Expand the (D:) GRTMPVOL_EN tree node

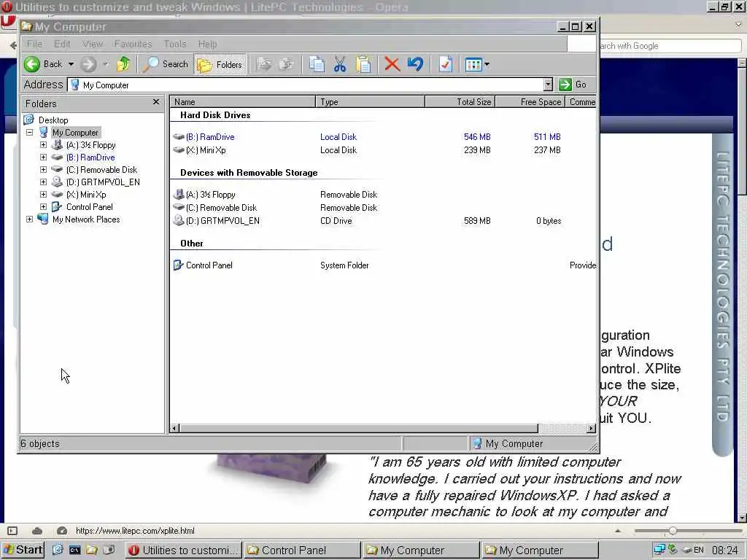[43, 182]
